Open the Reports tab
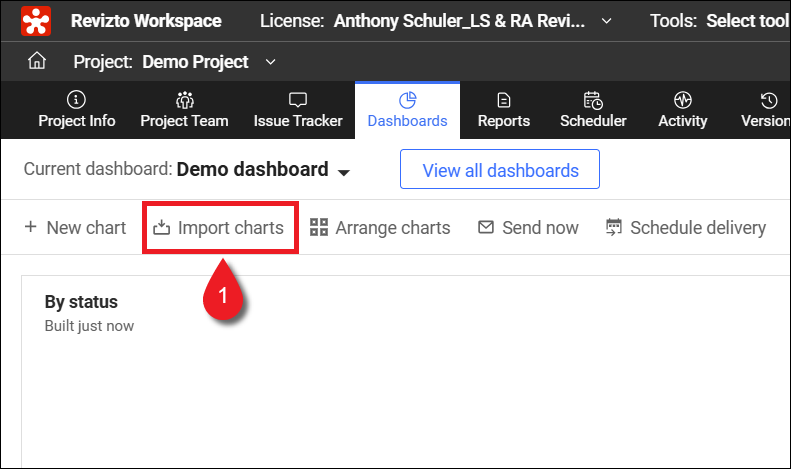Image resolution: width=791 pixels, height=469 pixels. point(503,110)
